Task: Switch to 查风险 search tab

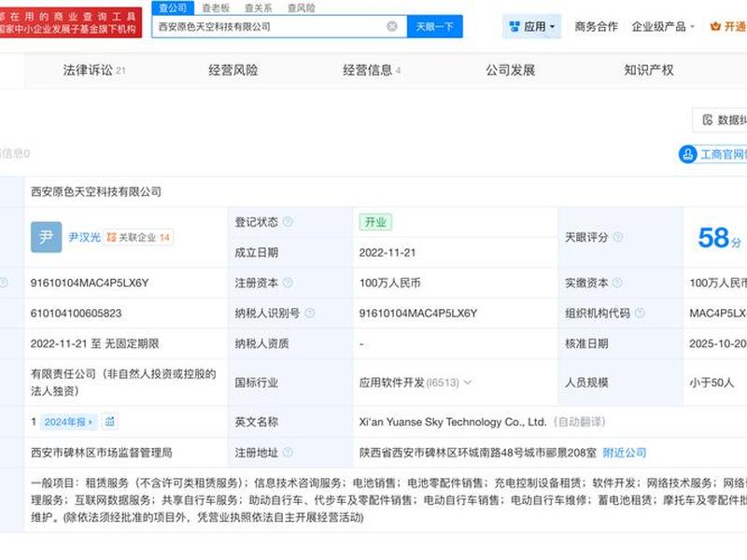Action: pyautogui.click(x=301, y=7)
